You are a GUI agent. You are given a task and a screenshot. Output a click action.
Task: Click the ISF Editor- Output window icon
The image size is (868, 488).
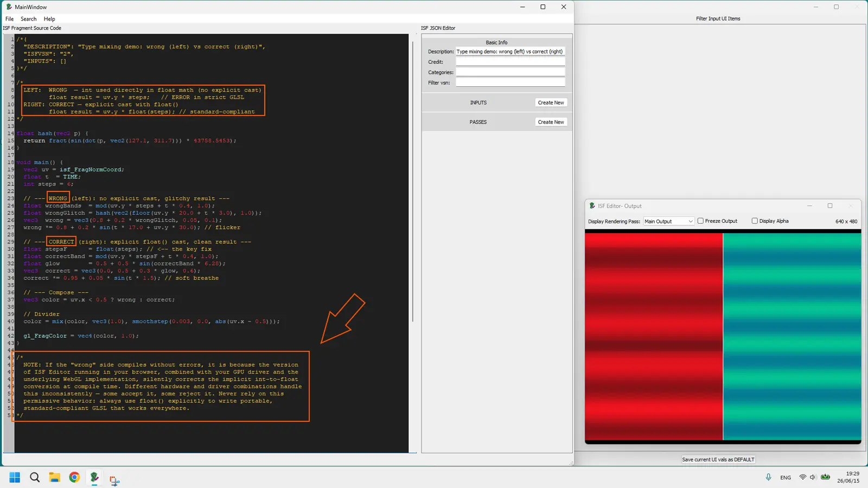[x=592, y=206]
